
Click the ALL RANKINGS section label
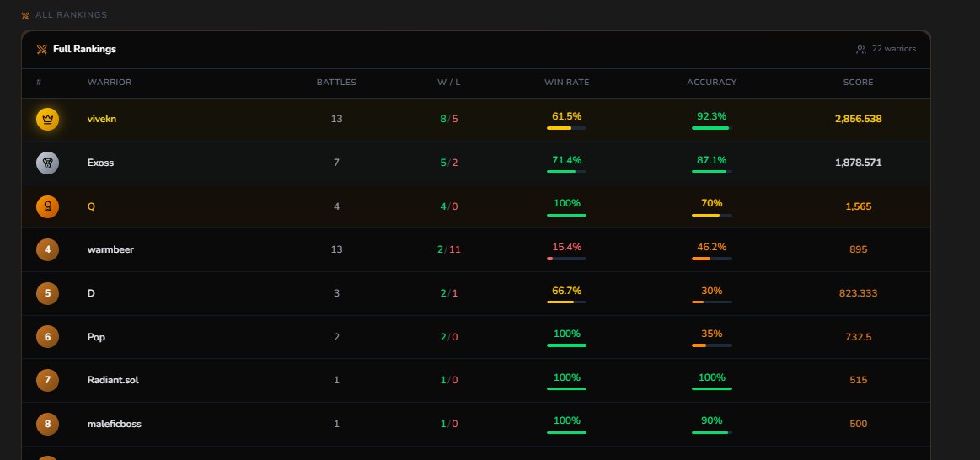click(x=72, y=15)
